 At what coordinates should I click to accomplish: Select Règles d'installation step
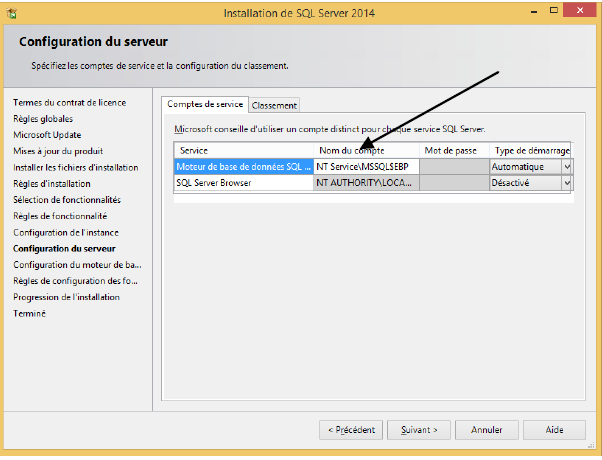pos(52,184)
